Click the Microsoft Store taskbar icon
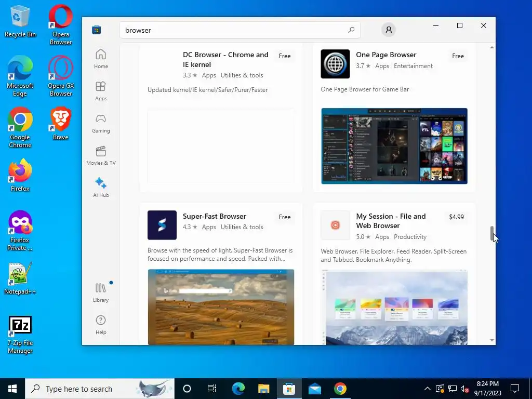 (x=289, y=389)
